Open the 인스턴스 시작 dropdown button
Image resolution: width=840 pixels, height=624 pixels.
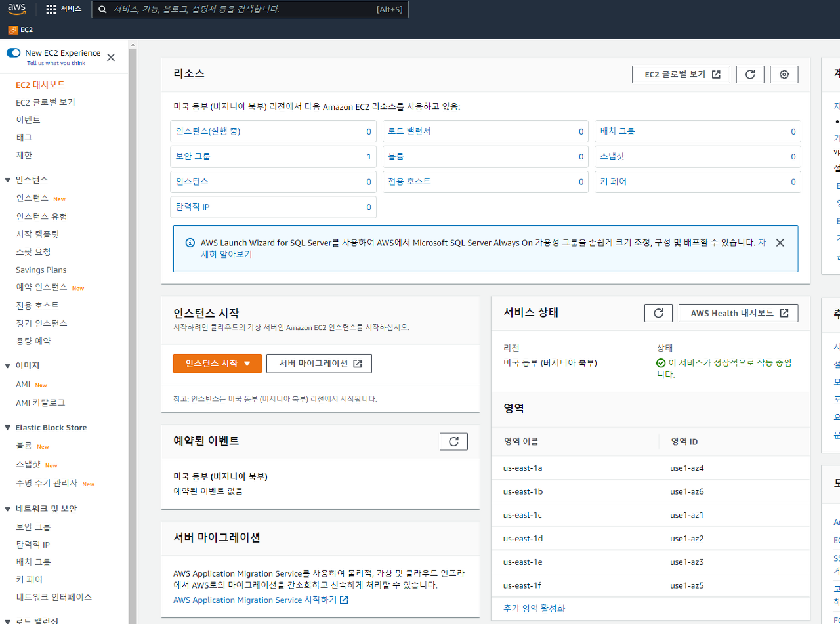click(x=217, y=364)
